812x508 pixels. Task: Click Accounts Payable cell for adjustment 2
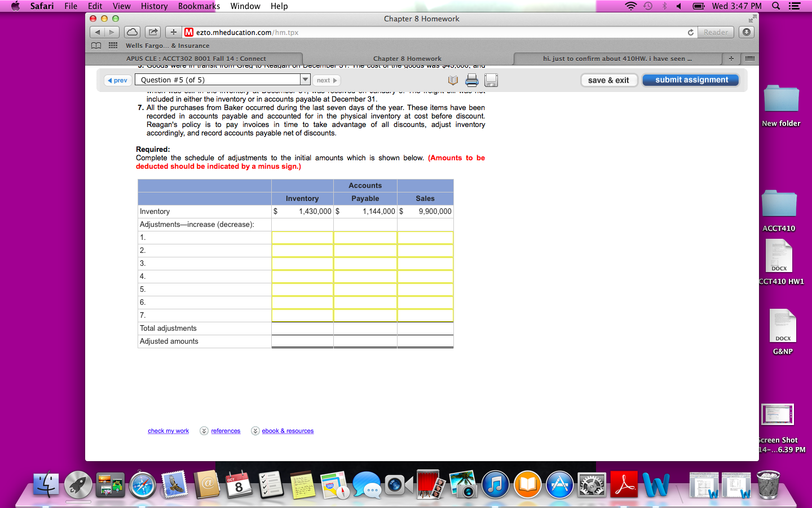pos(365,251)
